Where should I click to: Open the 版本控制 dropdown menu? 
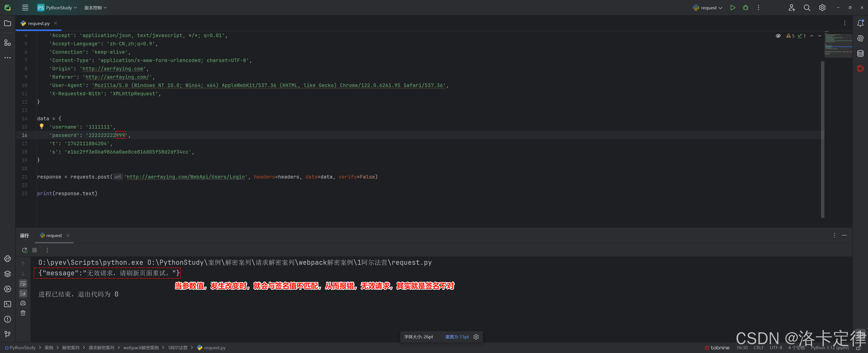pyautogui.click(x=95, y=7)
